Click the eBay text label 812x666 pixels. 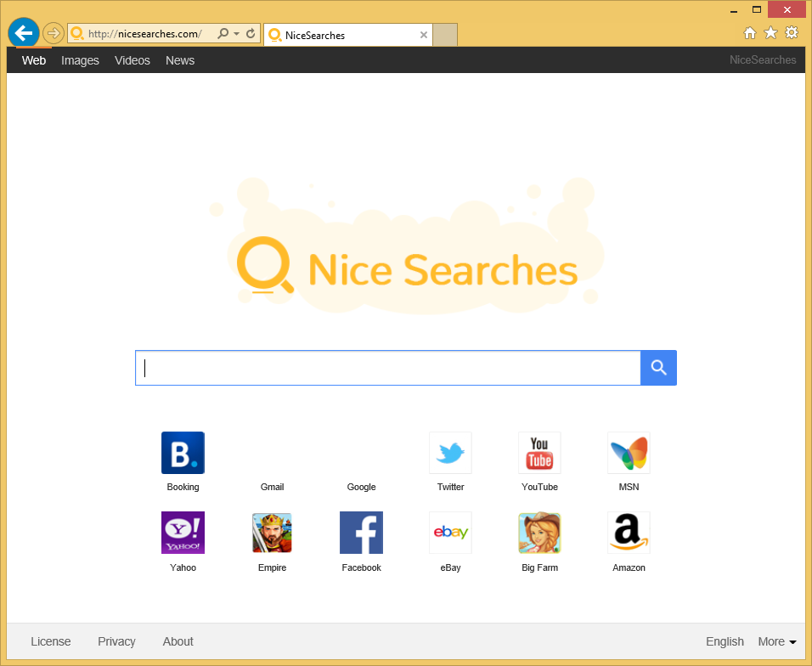pyautogui.click(x=450, y=567)
